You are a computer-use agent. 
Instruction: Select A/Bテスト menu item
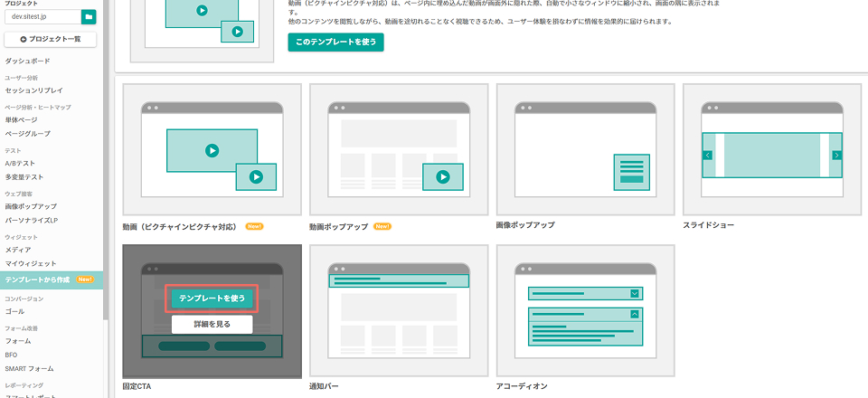pos(20,164)
